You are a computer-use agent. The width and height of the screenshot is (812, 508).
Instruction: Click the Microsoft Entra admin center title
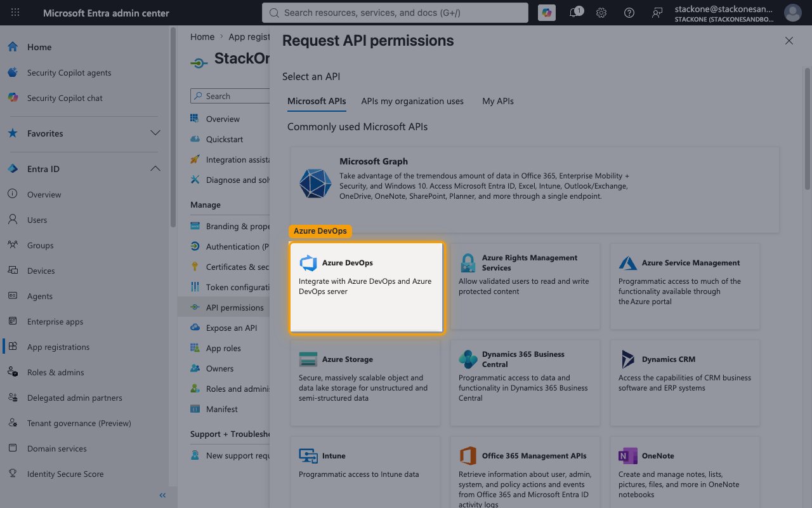point(106,13)
